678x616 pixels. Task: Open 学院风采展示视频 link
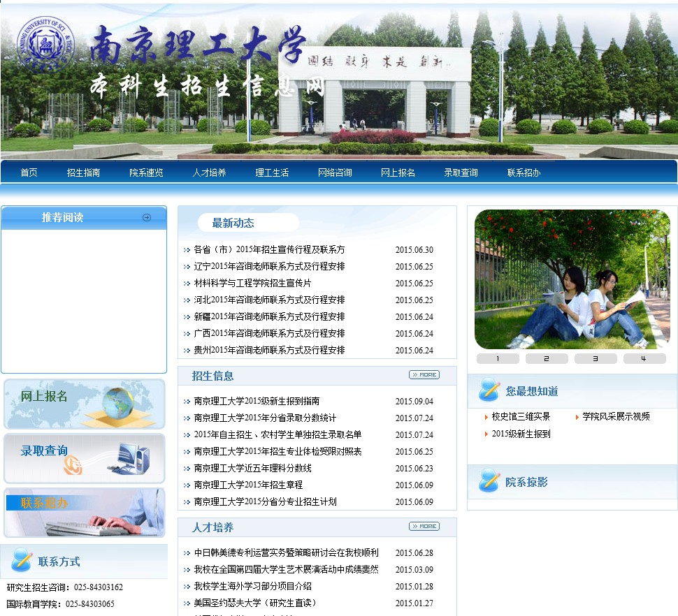pos(616,416)
